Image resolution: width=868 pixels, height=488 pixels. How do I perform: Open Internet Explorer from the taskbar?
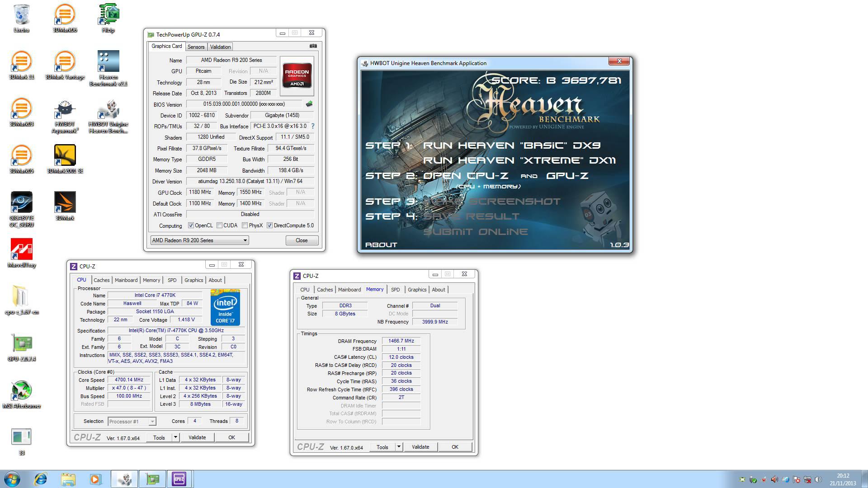[x=41, y=479]
